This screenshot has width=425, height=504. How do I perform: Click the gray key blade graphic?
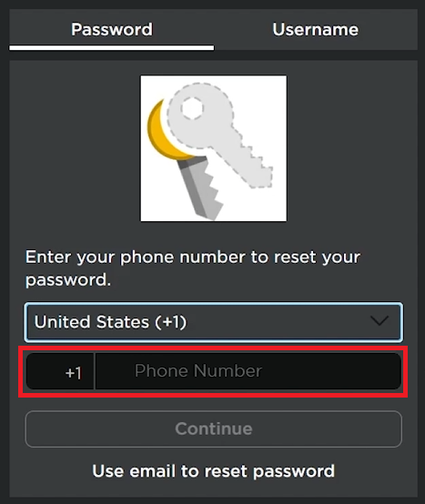pyautogui.click(x=200, y=188)
